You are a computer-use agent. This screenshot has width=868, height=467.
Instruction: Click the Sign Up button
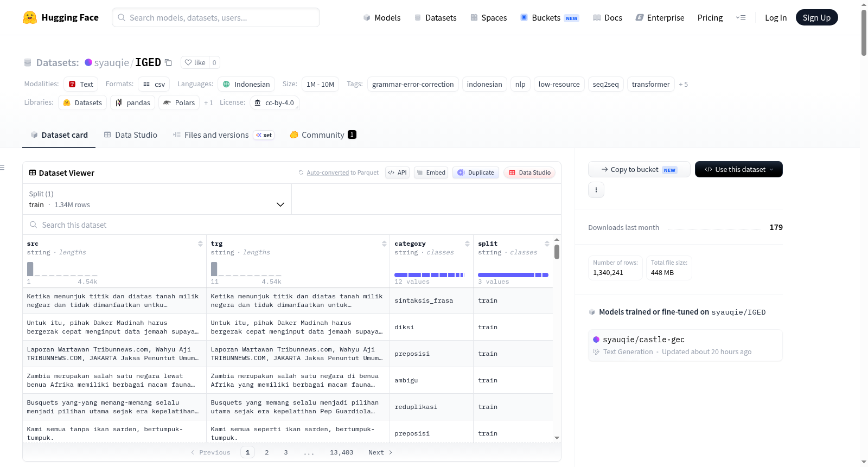[816, 17]
